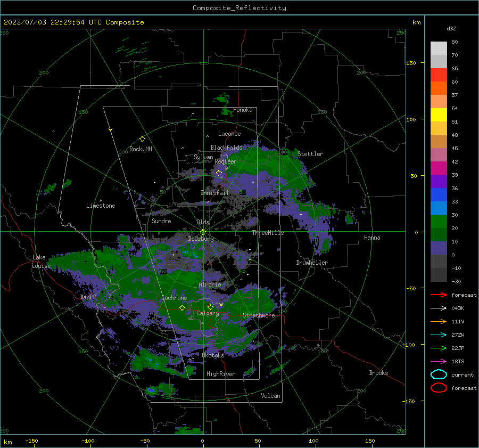Click the slate purple 0–10 dBZ swatch
The height and width of the screenshot is (448, 479).
click(439, 248)
